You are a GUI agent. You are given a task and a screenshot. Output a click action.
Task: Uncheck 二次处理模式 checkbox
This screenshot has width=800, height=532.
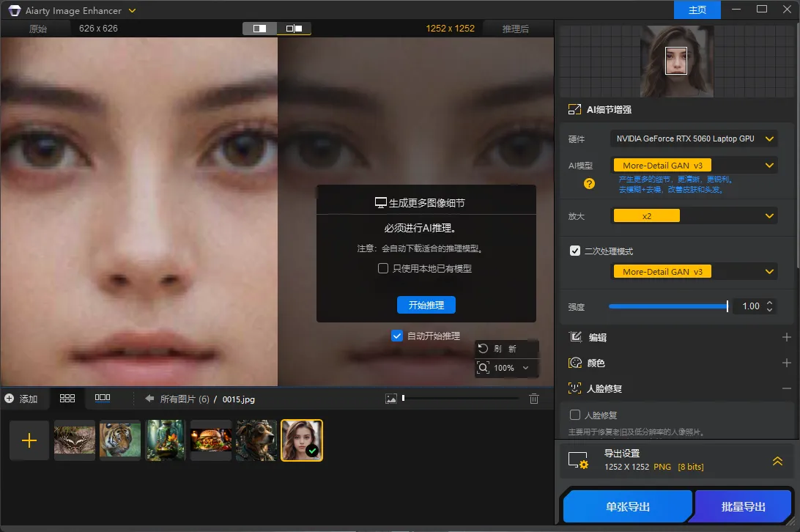pyautogui.click(x=575, y=251)
